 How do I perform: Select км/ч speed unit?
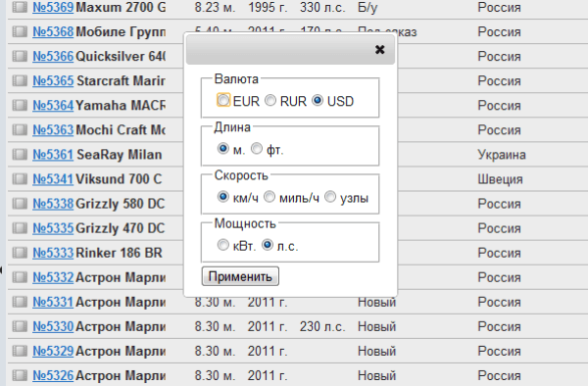coord(223,196)
